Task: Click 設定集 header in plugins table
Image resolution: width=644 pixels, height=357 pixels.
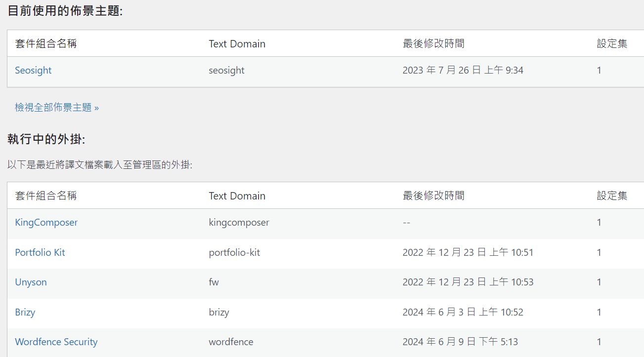Action: coord(612,196)
